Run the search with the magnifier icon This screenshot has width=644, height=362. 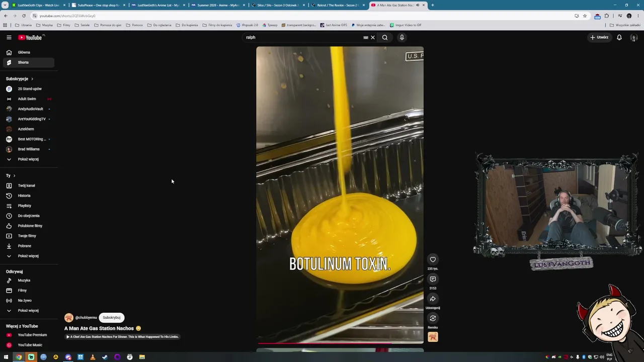tap(385, 37)
